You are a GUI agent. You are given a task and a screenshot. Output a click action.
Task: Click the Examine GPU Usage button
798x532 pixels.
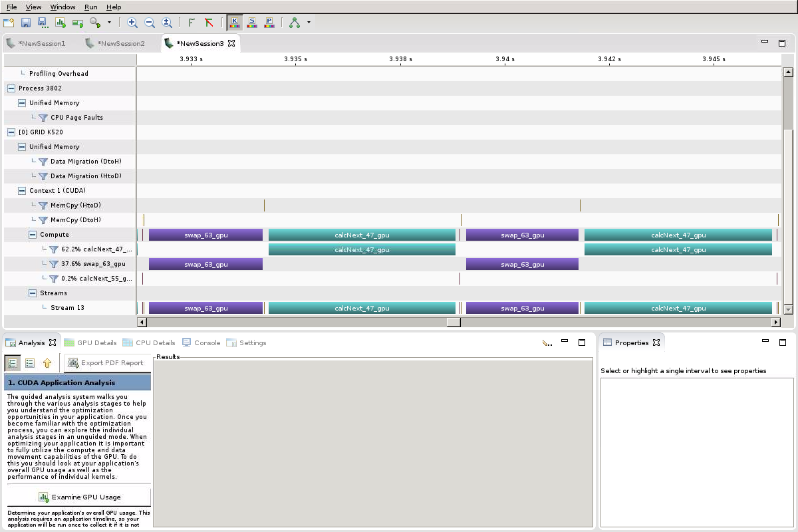79,497
